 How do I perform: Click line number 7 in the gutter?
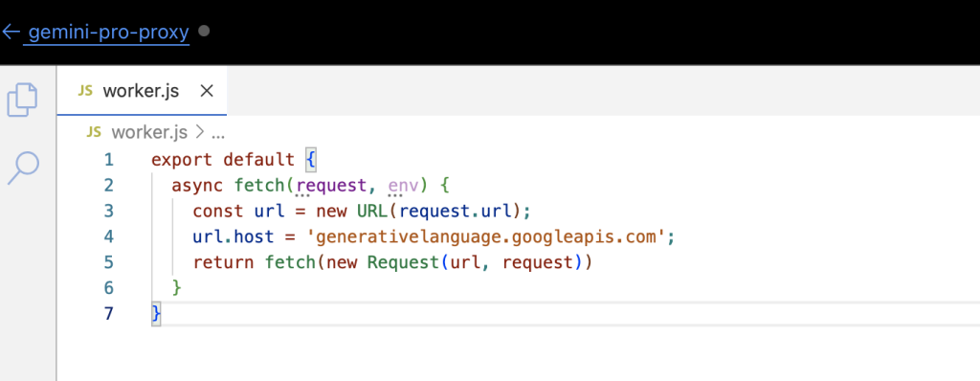(109, 313)
